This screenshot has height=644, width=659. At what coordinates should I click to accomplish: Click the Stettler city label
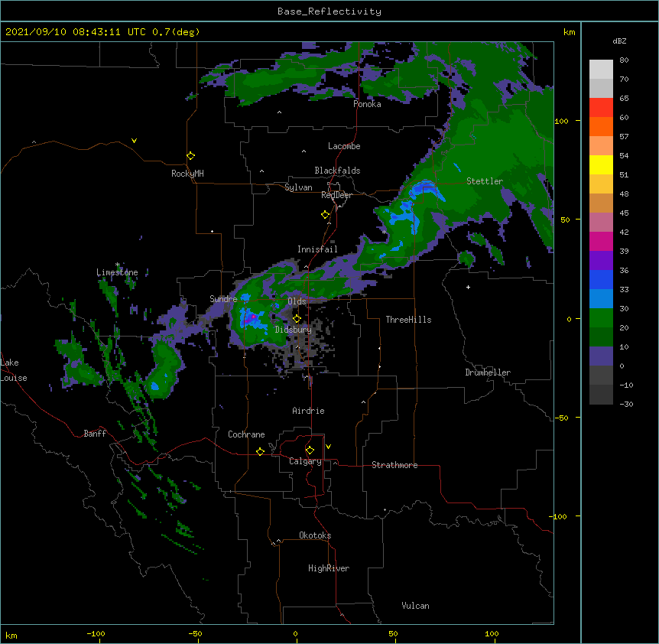pos(485,181)
